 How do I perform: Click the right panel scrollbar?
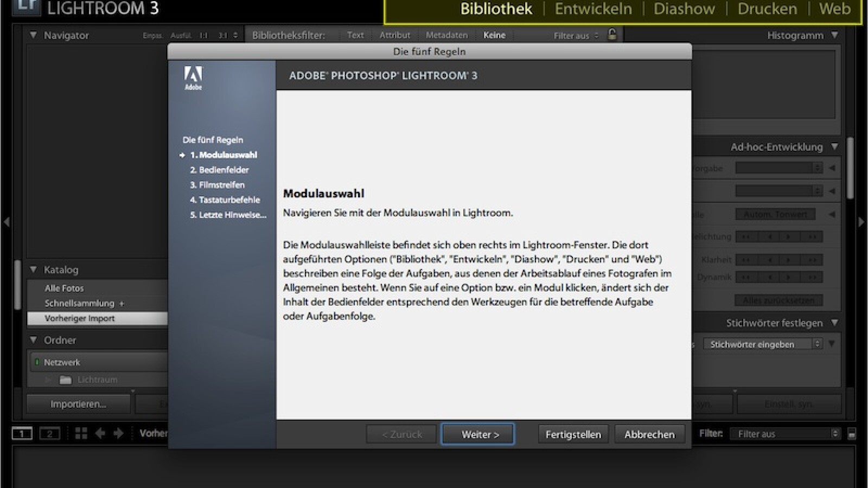pos(850,168)
